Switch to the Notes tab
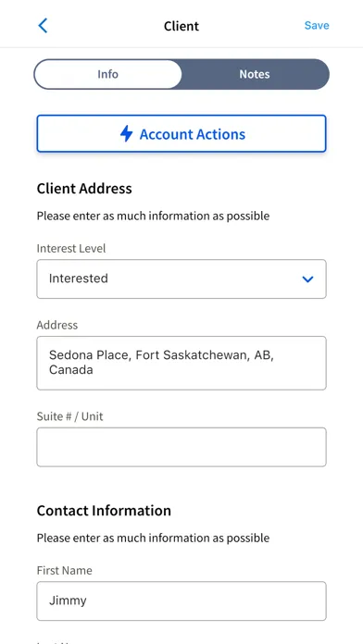This screenshot has width=363, height=644. tap(255, 74)
